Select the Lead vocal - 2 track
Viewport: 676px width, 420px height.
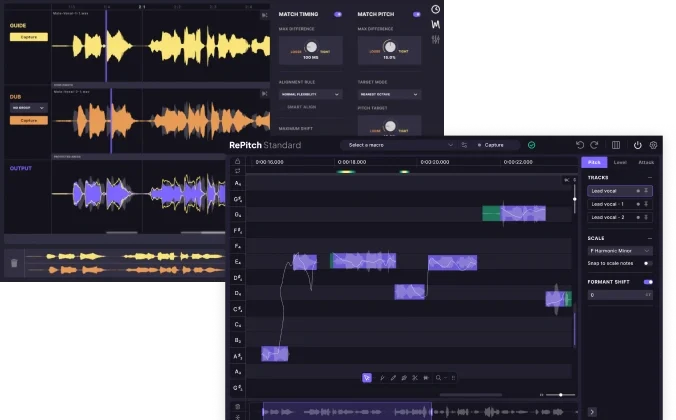pyautogui.click(x=620, y=217)
